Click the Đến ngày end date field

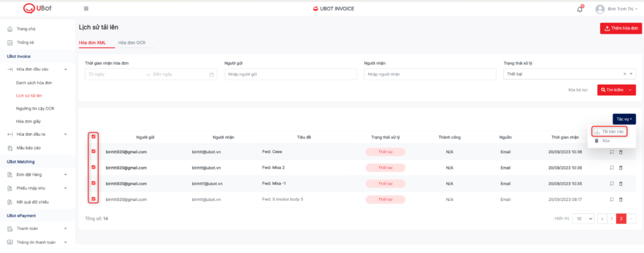click(x=179, y=75)
